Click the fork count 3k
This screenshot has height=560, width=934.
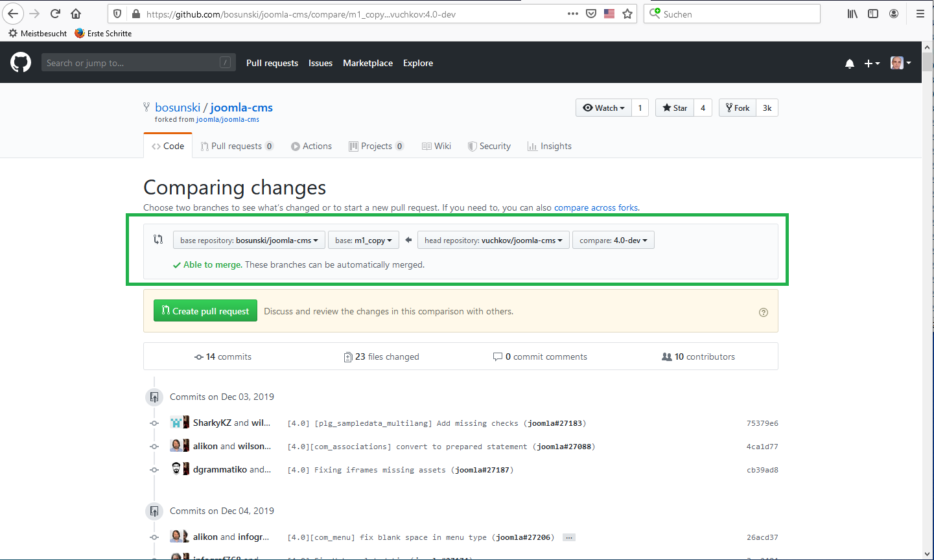767,108
